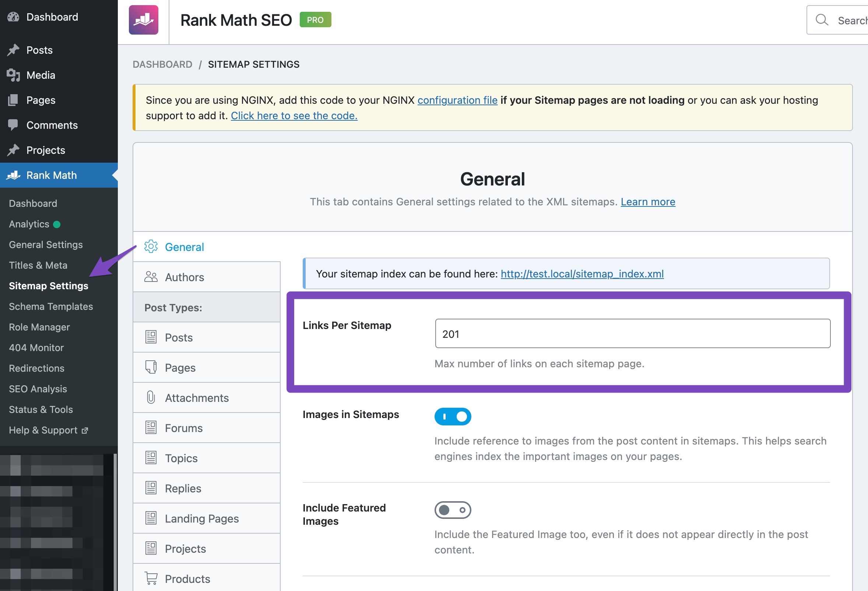Viewport: 868px width, 591px height.
Task: Open the General sitemap tab
Action: [x=207, y=247]
